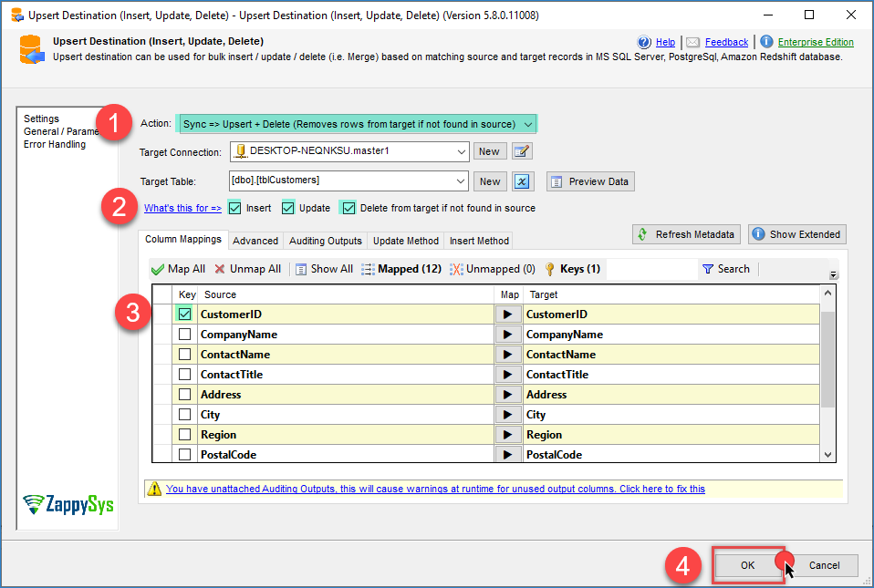The width and height of the screenshot is (874, 588).
Task: Open the Update Method tab
Action: click(x=406, y=241)
